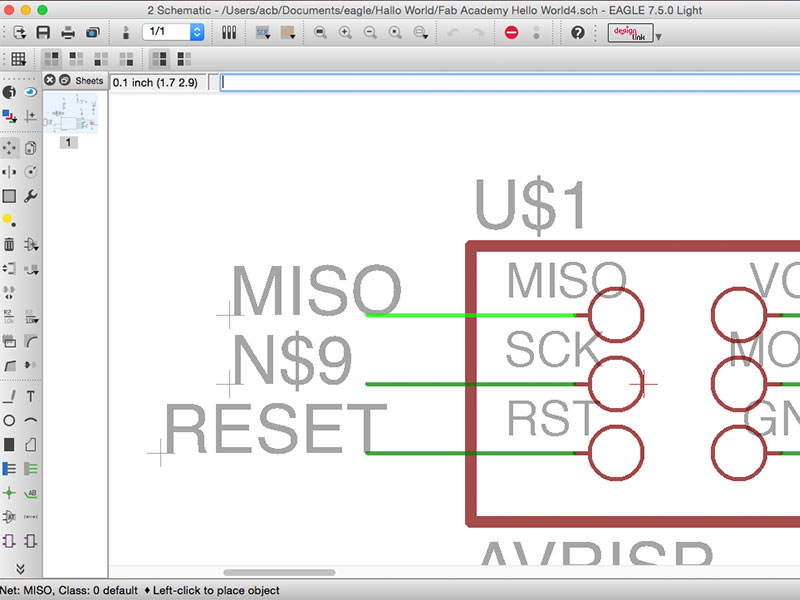Select the Pinswap tool
The height and width of the screenshot is (600, 800).
tap(9, 268)
